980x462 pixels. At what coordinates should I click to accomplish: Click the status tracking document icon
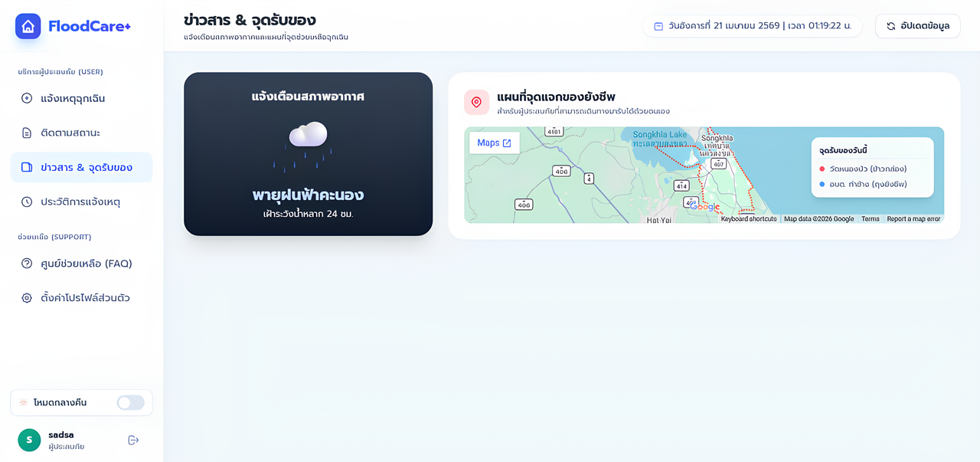27,133
